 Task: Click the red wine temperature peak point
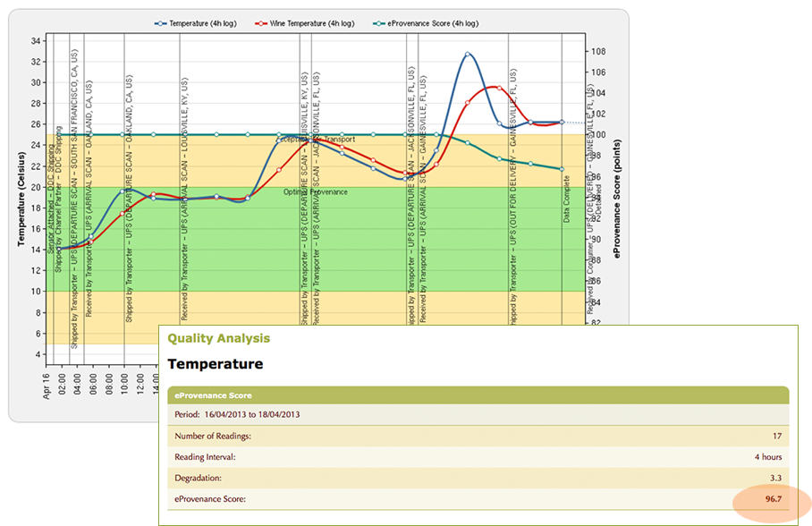pyautogui.click(x=499, y=88)
